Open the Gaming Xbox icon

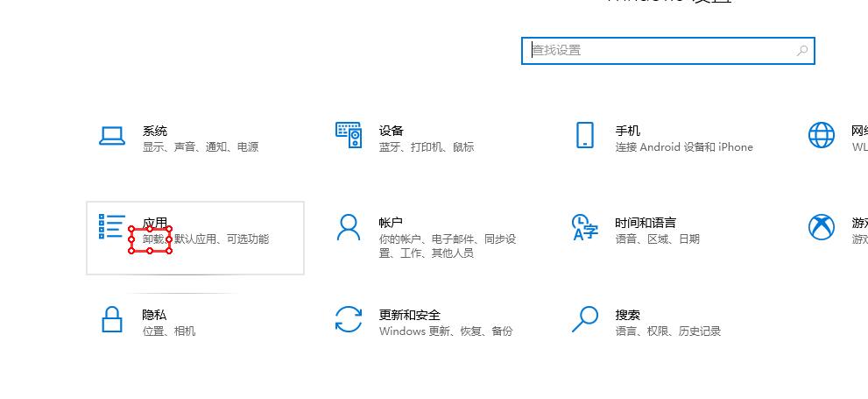(x=822, y=227)
